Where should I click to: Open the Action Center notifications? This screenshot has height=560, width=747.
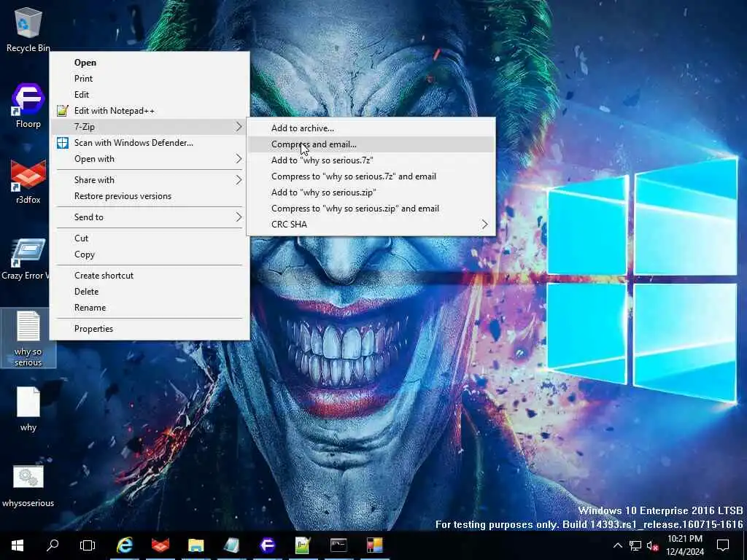click(x=723, y=545)
